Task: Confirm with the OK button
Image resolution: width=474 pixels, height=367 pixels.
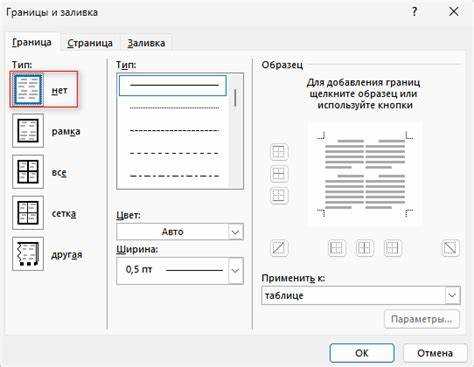Action: pyautogui.click(x=362, y=353)
